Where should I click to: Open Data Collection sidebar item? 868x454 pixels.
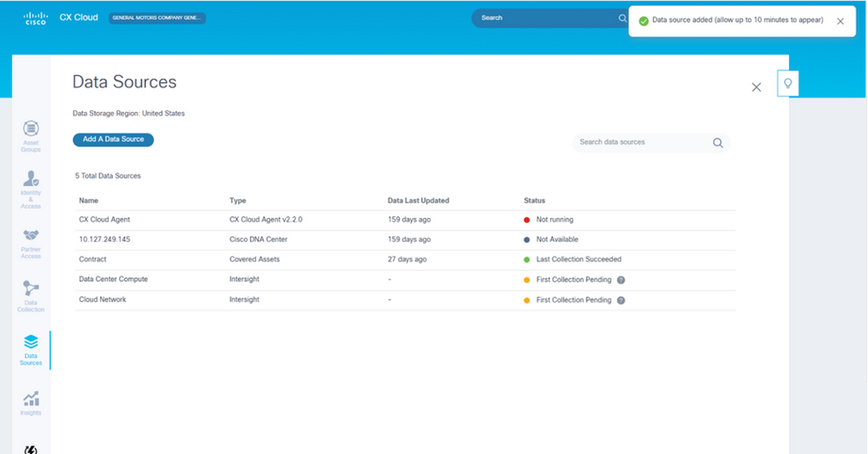pyautogui.click(x=31, y=296)
